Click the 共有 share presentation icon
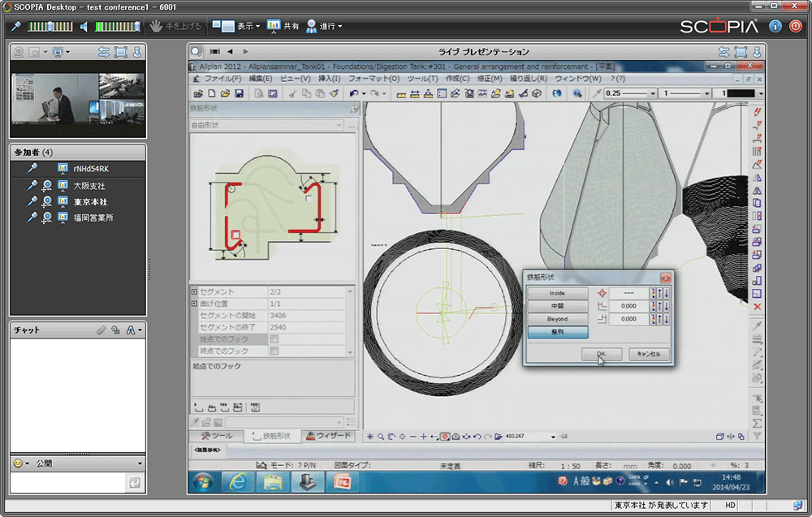Screen dimensions: 812x517 tap(274, 26)
